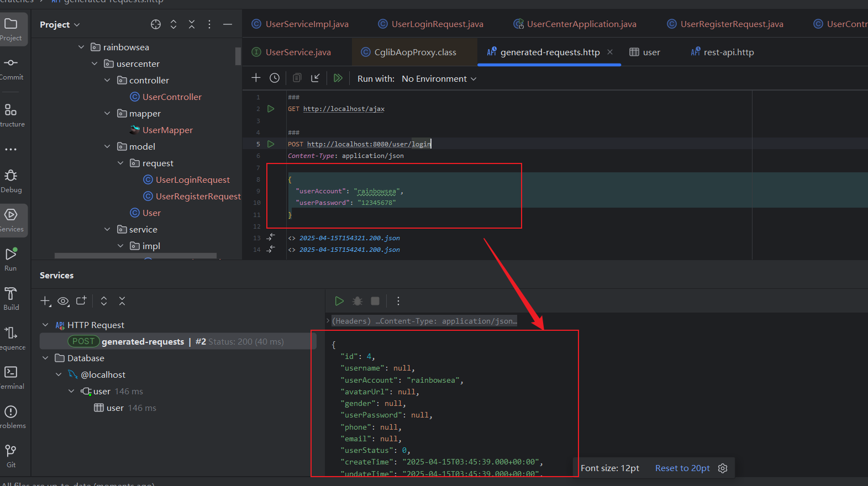Image resolution: width=868 pixels, height=486 pixels.
Task: Open the Run with environment dropdown
Action: (439, 79)
